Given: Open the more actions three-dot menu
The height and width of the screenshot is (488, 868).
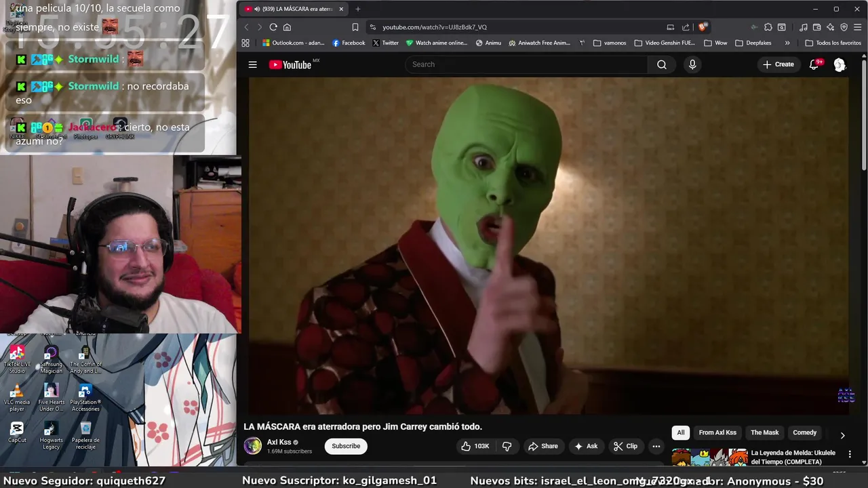Looking at the screenshot, I should click(656, 446).
